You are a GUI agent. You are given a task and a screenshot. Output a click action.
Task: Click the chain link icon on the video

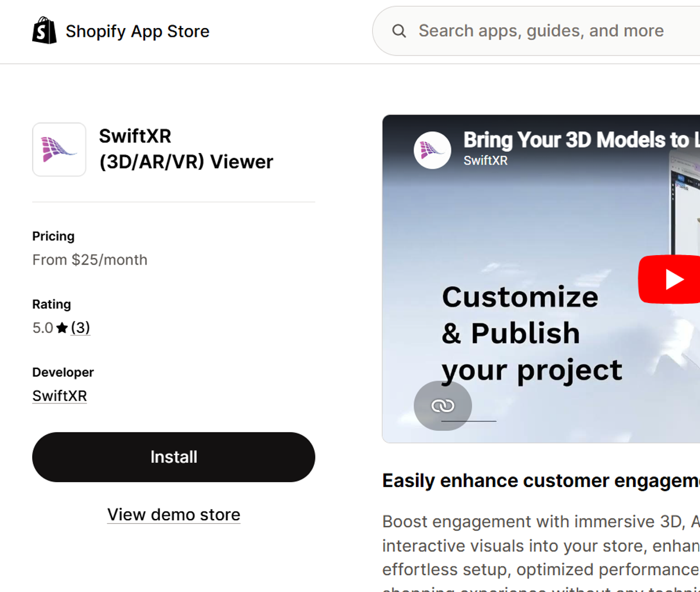click(x=443, y=406)
